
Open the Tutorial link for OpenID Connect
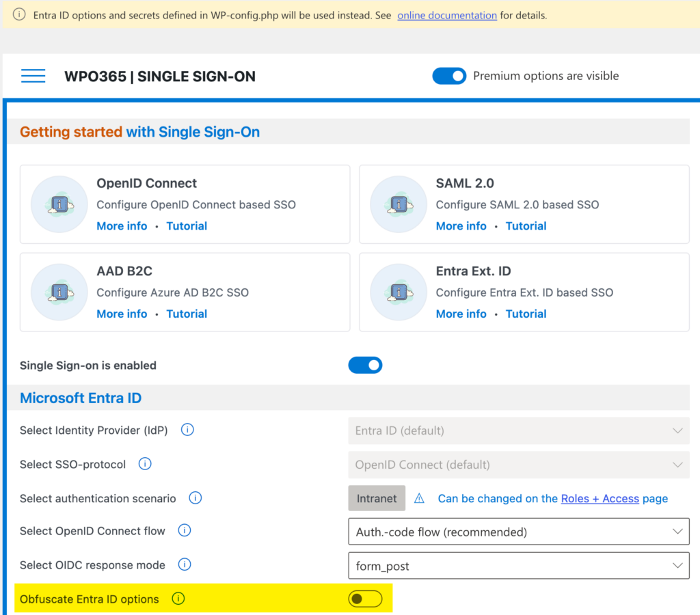(x=187, y=225)
